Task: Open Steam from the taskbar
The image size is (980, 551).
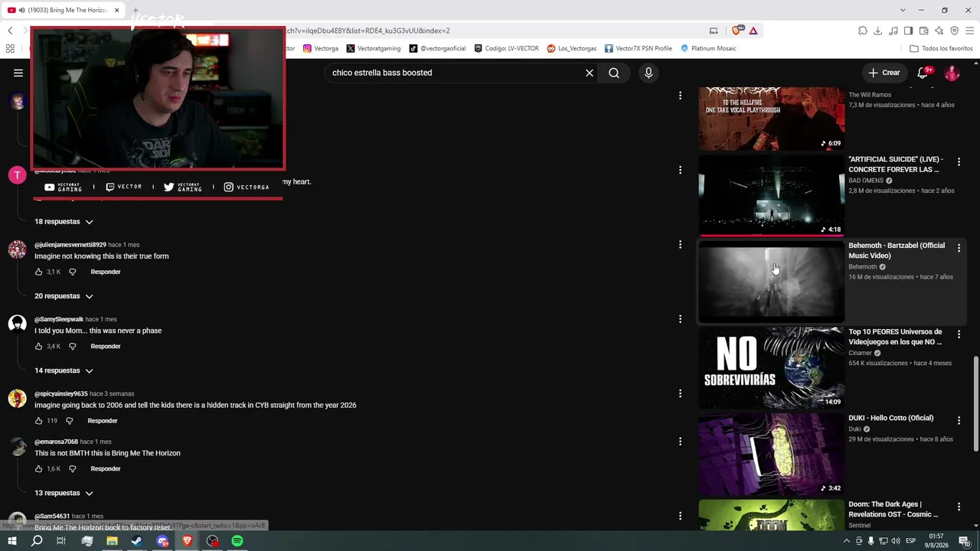Action: tap(137, 541)
